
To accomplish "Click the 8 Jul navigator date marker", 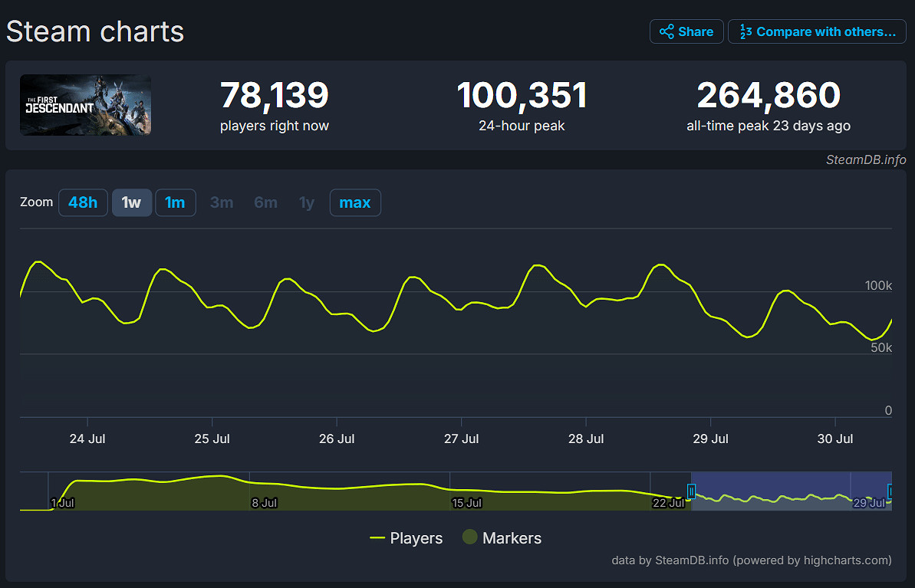I will [x=263, y=503].
